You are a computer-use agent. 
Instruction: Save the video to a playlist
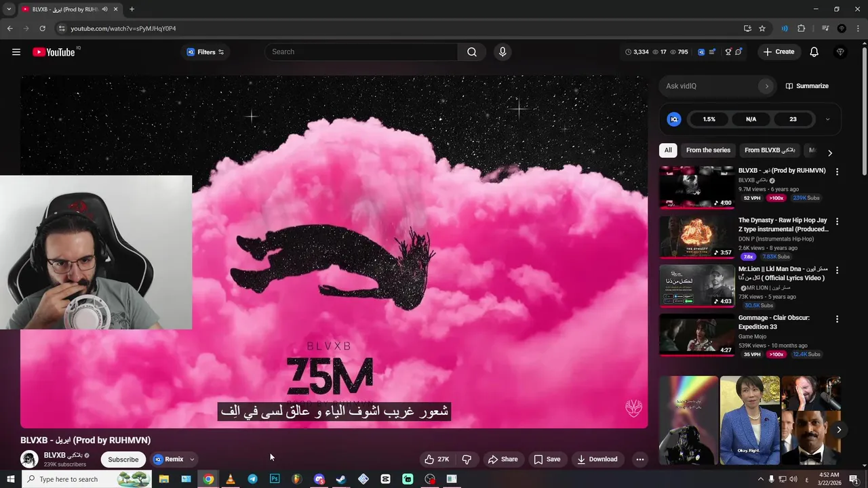coord(547,460)
